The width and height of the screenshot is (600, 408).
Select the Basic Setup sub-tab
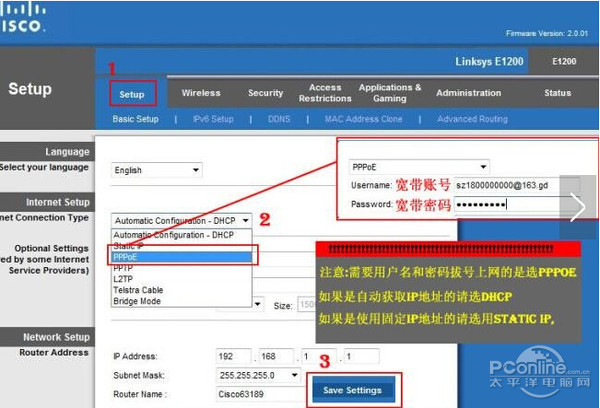135,119
